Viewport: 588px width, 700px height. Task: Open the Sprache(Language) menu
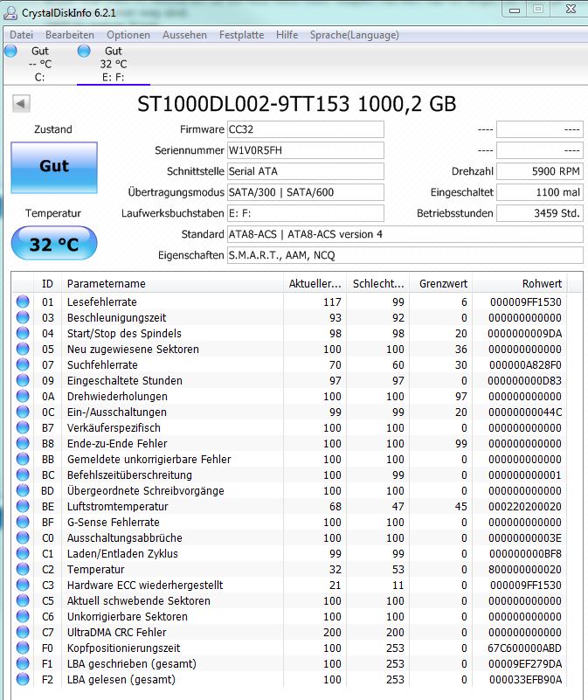[x=355, y=35]
